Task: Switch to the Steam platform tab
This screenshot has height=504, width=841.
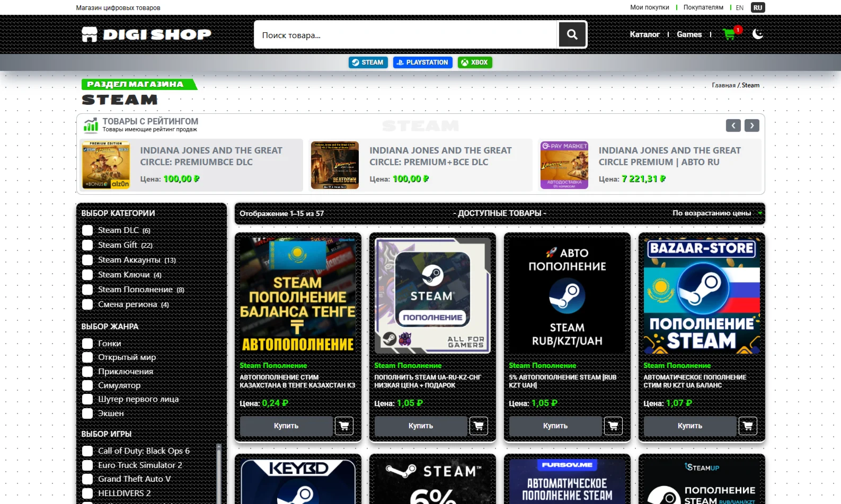Action: (x=368, y=62)
